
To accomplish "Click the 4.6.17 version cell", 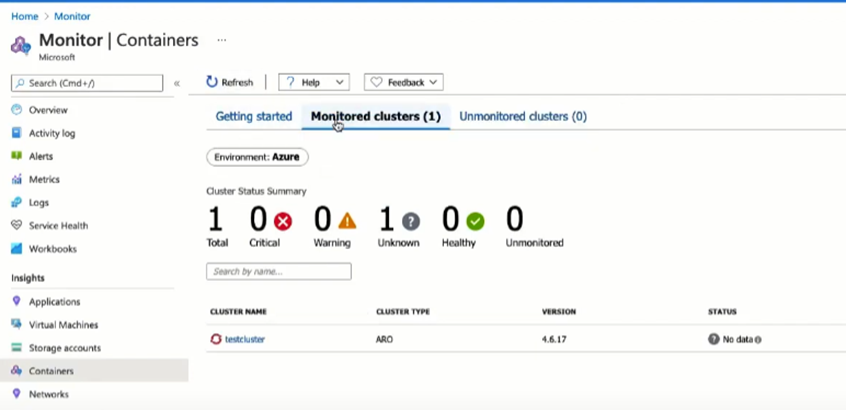I will [x=554, y=339].
